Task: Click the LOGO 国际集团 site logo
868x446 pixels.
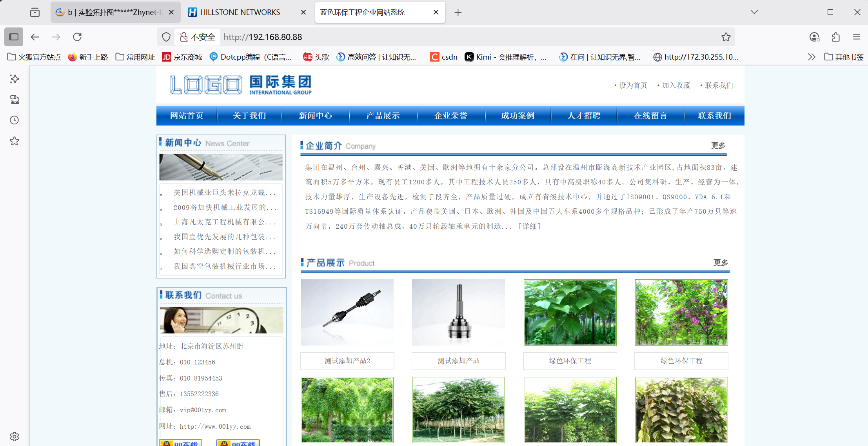Action: click(x=241, y=85)
